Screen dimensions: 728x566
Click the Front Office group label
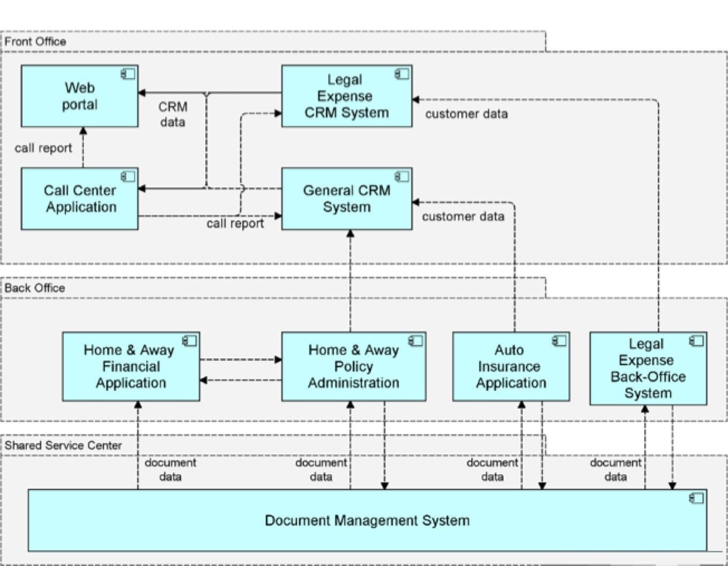point(35,42)
